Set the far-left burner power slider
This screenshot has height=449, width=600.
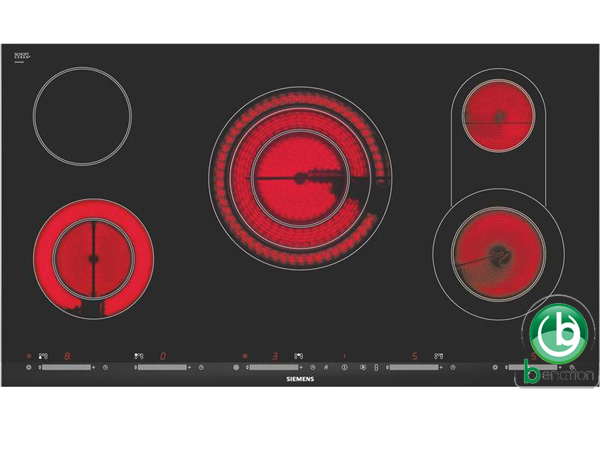pyautogui.click(x=67, y=367)
